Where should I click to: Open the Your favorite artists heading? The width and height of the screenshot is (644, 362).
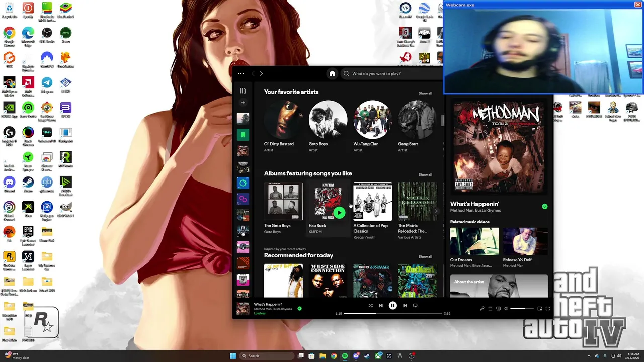tap(291, 92)
